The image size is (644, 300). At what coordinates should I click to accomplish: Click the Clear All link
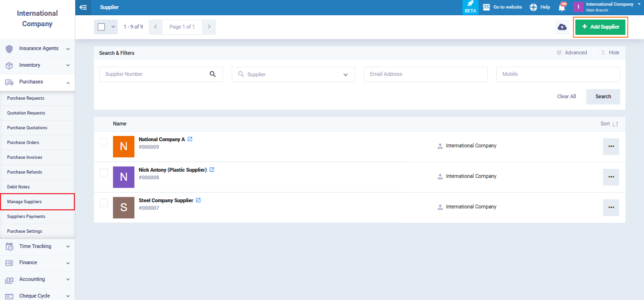[x=566, y=96]
